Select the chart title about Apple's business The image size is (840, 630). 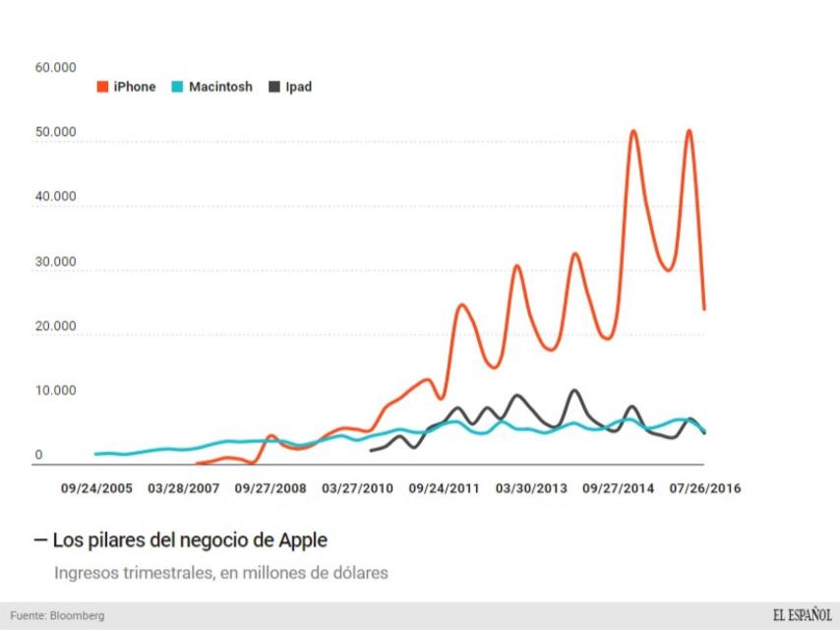tap(190, 540)
